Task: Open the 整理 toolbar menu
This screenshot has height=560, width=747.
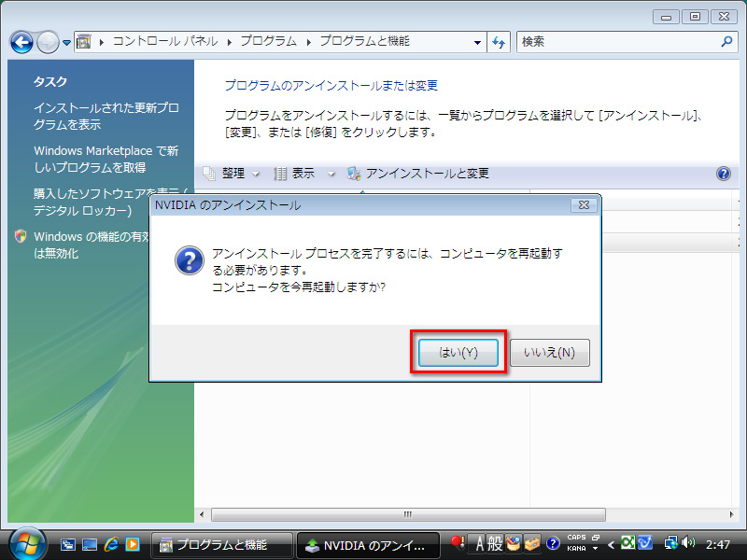Action: coord(232,174)
